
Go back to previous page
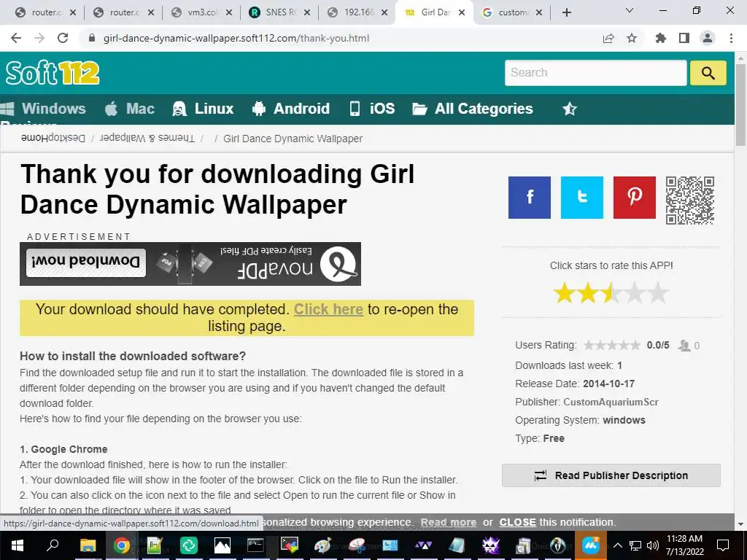tap(16, 38)
